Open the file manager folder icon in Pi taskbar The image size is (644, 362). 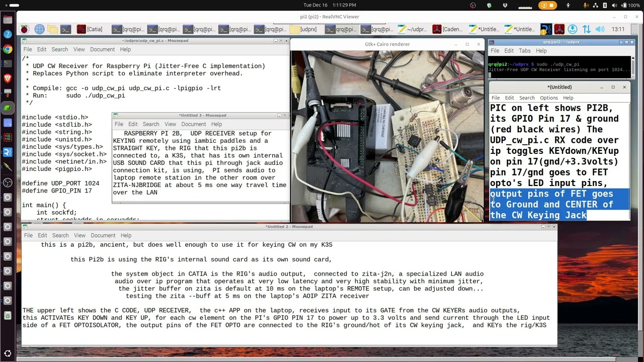pyautogui.click(x=53, y=30)
